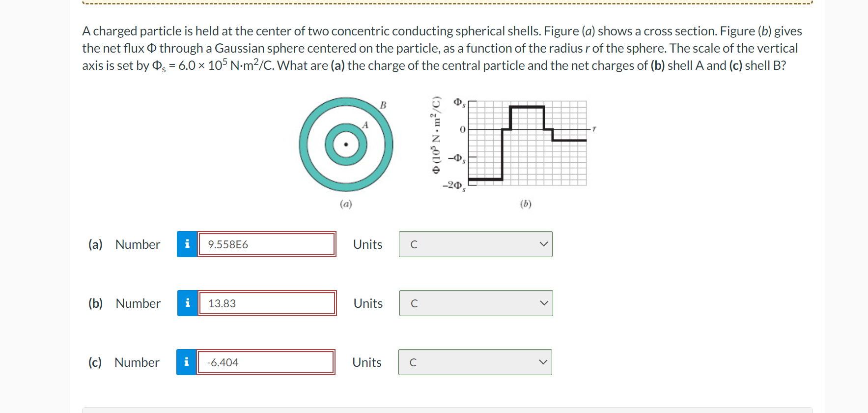Open the Units dropdown for part (a)
The width and height of the screenshot is (868, 413).
[x=475, y=244]
